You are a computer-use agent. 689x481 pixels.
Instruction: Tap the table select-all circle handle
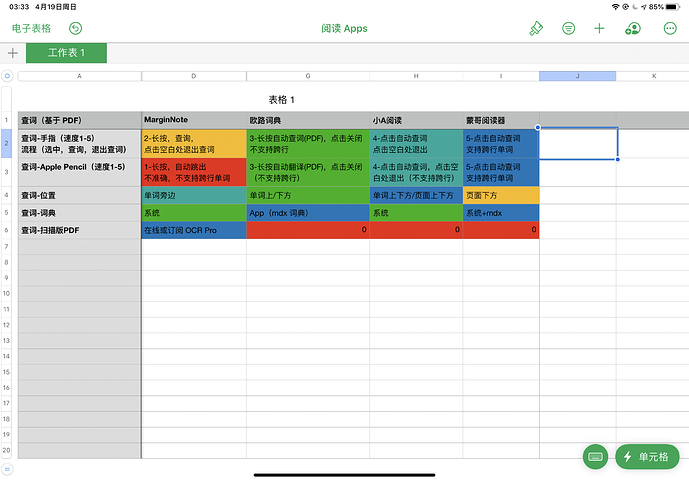coord(7,76)
